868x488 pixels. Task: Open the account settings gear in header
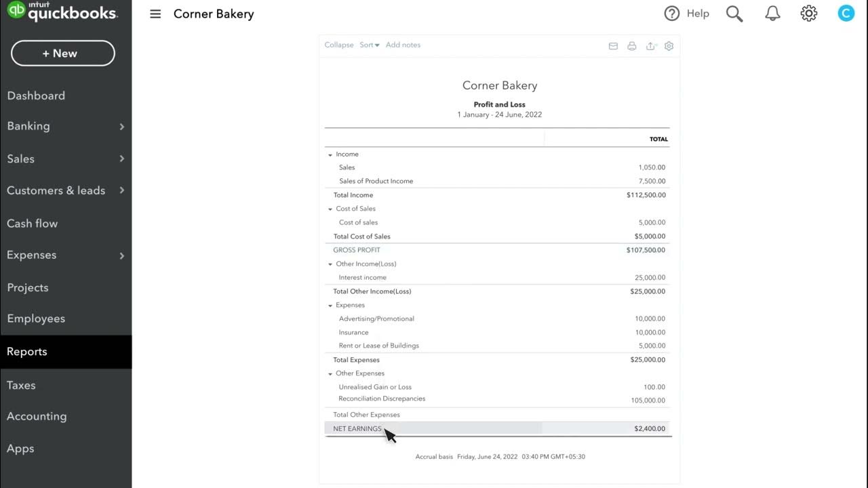pos(808,14)
